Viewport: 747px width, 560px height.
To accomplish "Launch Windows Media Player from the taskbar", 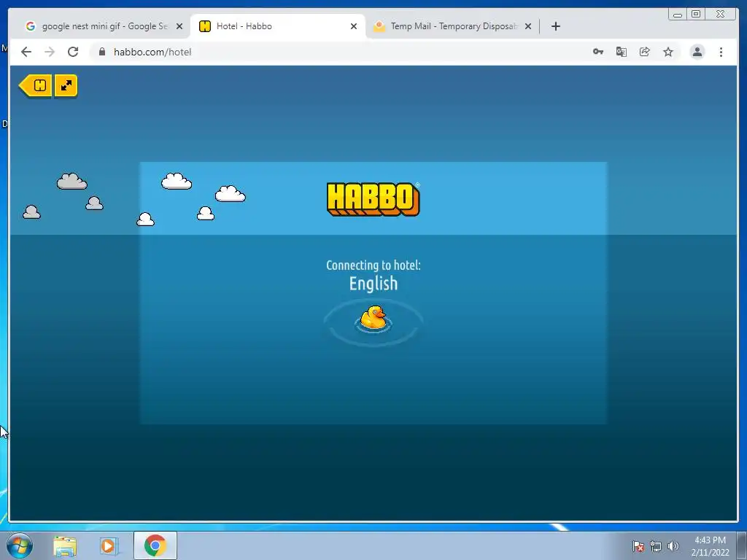I will pos(109,546).
